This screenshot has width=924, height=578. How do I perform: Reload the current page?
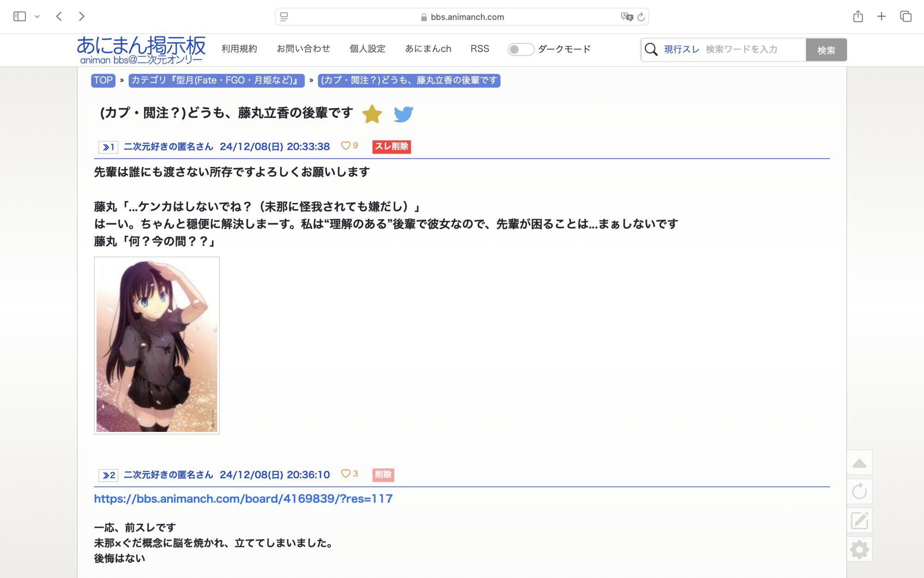(x=641, y=17)
